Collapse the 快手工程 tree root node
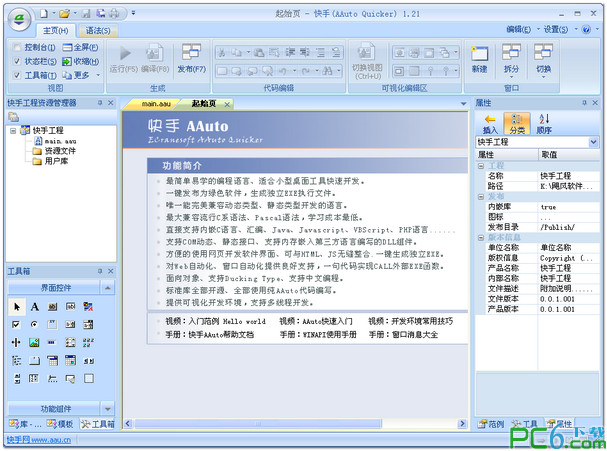 coord(13,130)
